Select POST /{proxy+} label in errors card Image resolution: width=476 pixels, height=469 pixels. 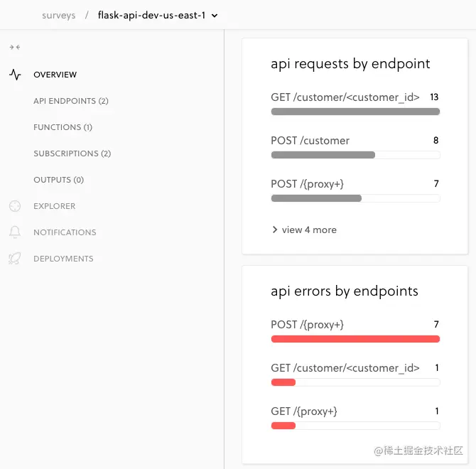[307, 325]
